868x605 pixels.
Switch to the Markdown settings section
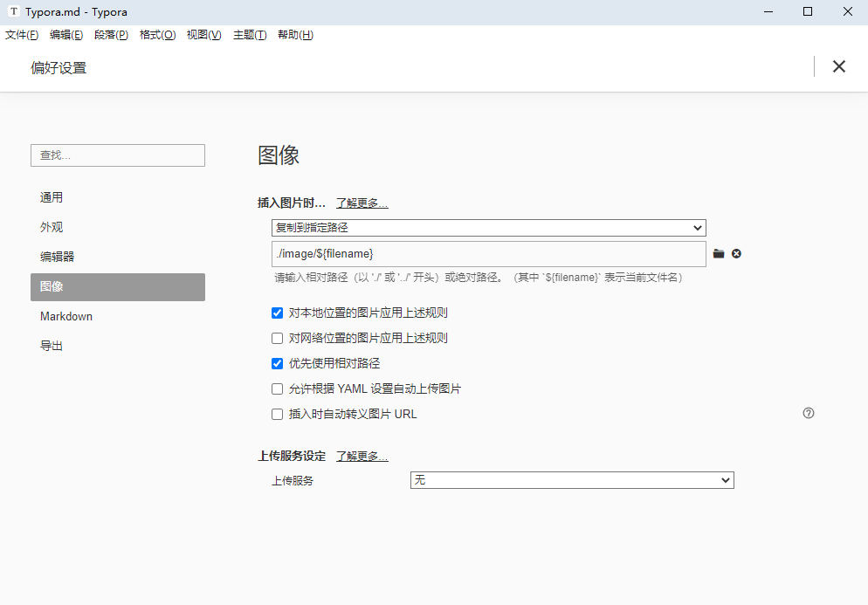point(66,316)
